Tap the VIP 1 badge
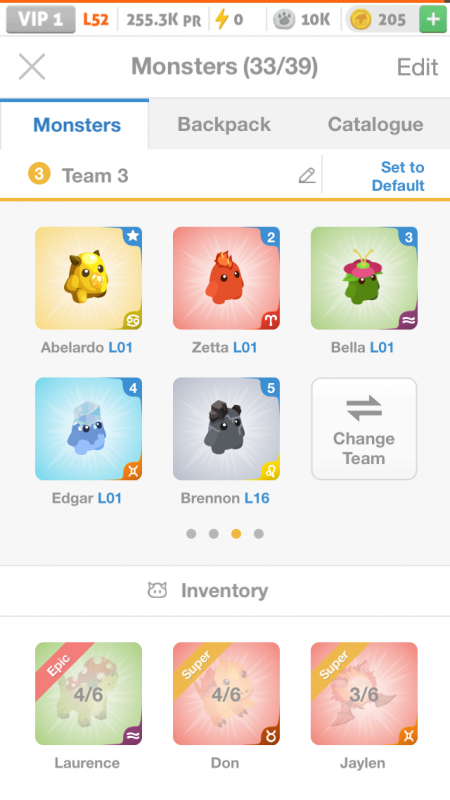 pos(41,19)
